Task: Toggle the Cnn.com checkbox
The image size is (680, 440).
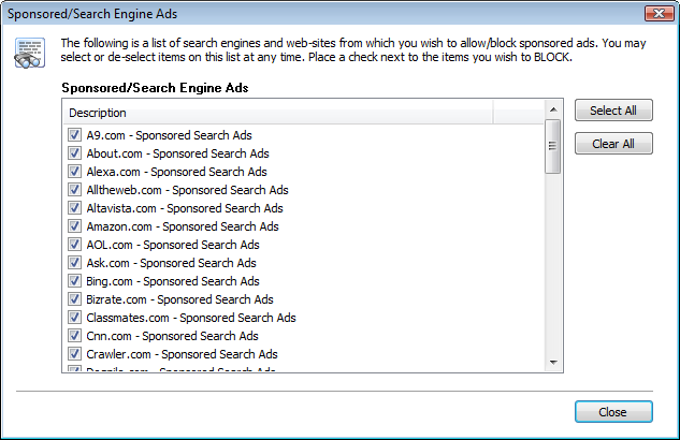Action: pos(75,335)
